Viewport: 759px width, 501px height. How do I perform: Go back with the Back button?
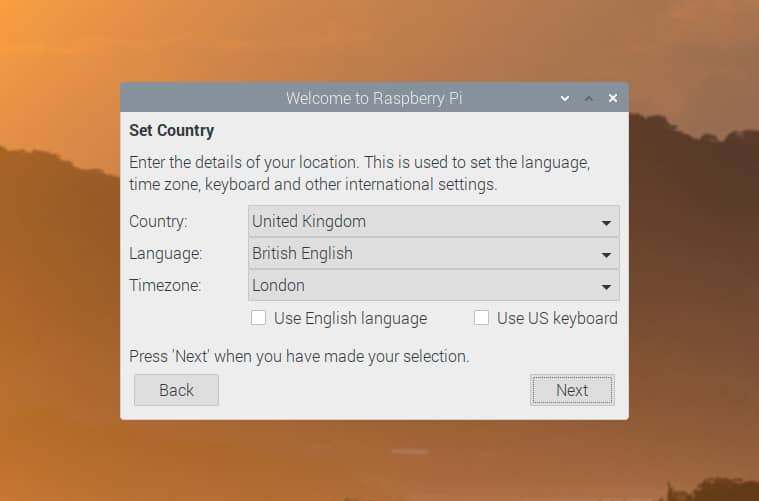(176, 390)
